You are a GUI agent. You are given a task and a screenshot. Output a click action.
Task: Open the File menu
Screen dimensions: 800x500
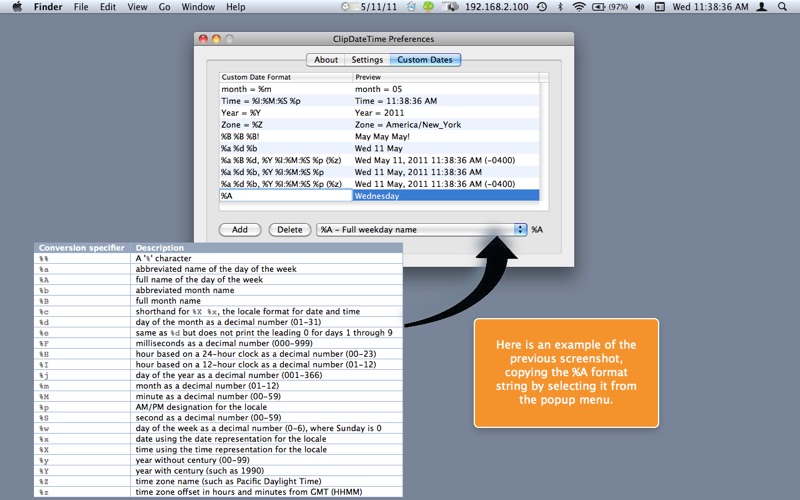tap(81, 7)
